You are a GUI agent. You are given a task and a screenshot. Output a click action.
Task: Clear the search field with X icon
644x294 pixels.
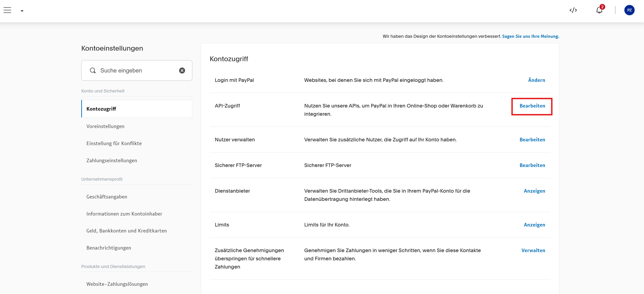pyautogui.click(x=182, y=71)
